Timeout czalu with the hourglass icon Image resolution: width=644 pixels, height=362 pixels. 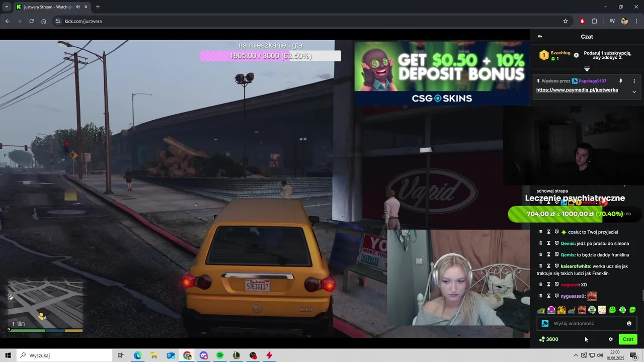pyautogui.click(x=549, y=232)
